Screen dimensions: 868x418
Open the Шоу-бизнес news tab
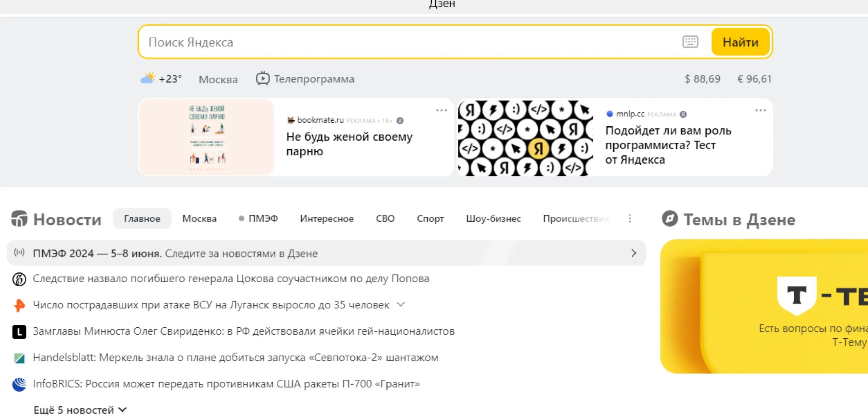(x=493, y=218)
